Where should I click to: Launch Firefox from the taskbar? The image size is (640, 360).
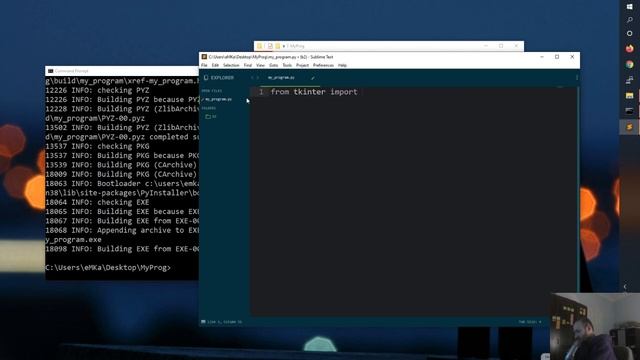pos(629,49)
